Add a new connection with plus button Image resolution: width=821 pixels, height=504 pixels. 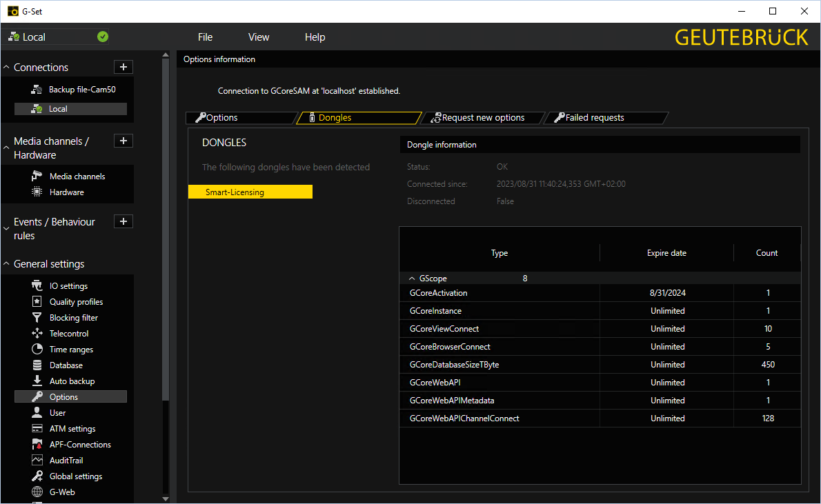tap(123, 67)
